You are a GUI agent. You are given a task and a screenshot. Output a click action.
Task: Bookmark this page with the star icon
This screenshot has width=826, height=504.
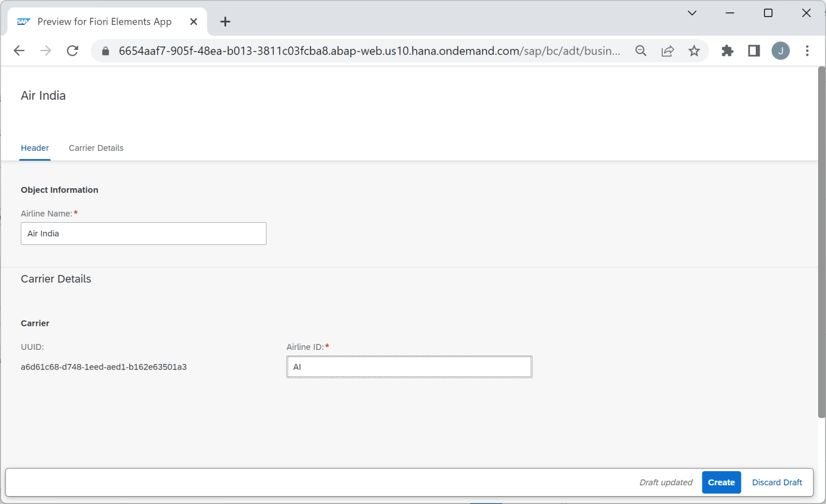tap(694, 50)
